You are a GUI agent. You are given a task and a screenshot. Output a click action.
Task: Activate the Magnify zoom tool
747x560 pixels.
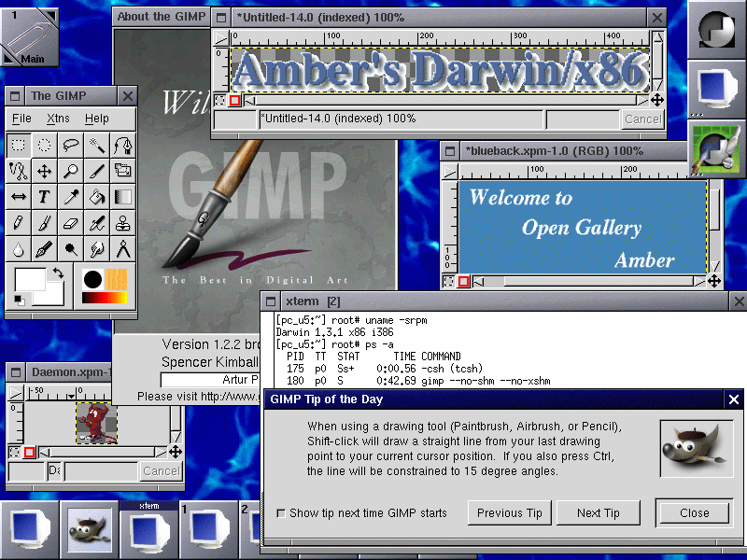71,171
